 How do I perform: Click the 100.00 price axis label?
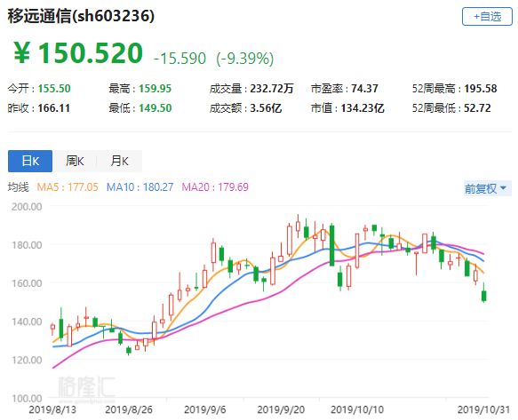coord(27,398)
